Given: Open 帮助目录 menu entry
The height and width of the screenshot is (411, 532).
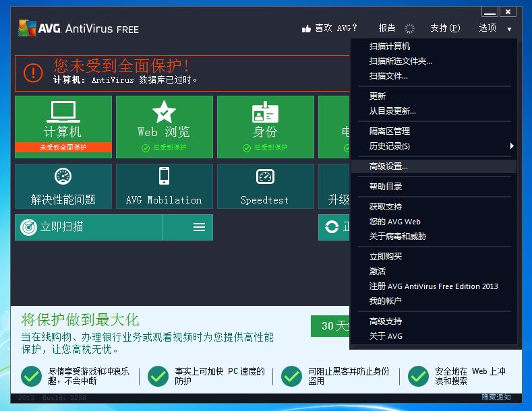Looking at the screenshot, I should 434,186.
